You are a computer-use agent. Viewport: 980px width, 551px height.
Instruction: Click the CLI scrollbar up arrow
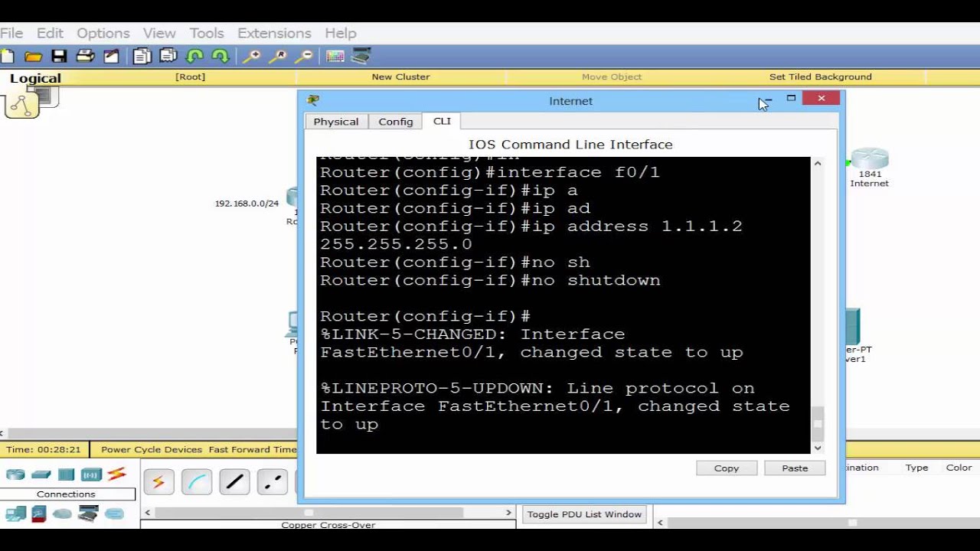[818, 164]
